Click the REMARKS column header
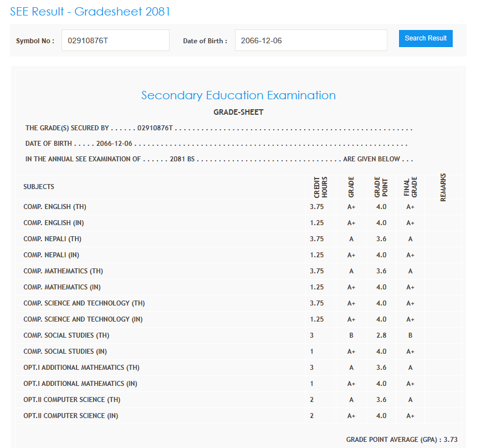The width and height of the screenshot is (481, 448). [443, 187]
